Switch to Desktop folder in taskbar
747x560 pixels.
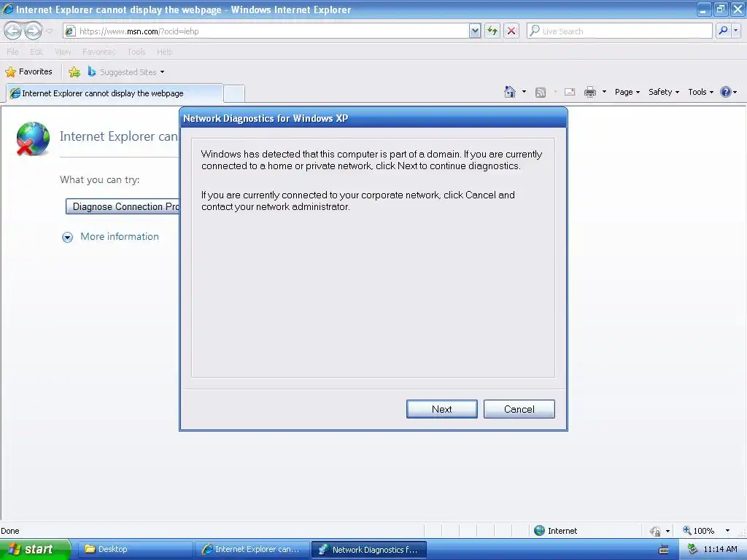point(134,549)
